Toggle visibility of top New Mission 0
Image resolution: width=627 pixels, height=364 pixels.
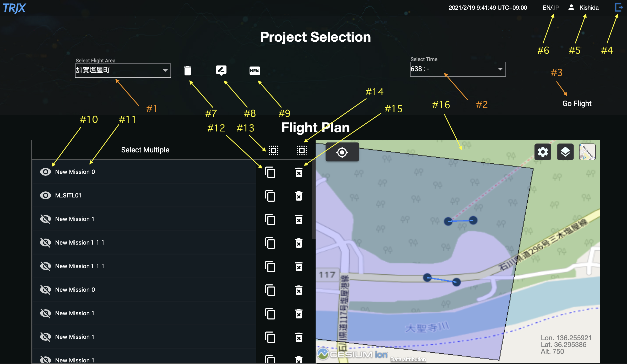45,172
